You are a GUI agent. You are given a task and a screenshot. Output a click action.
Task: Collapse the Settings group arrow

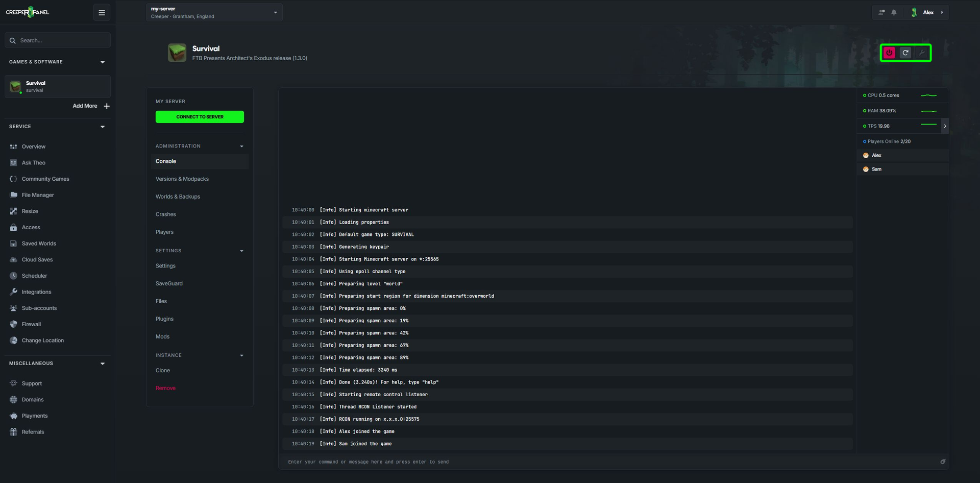click(x=242, y=251)
